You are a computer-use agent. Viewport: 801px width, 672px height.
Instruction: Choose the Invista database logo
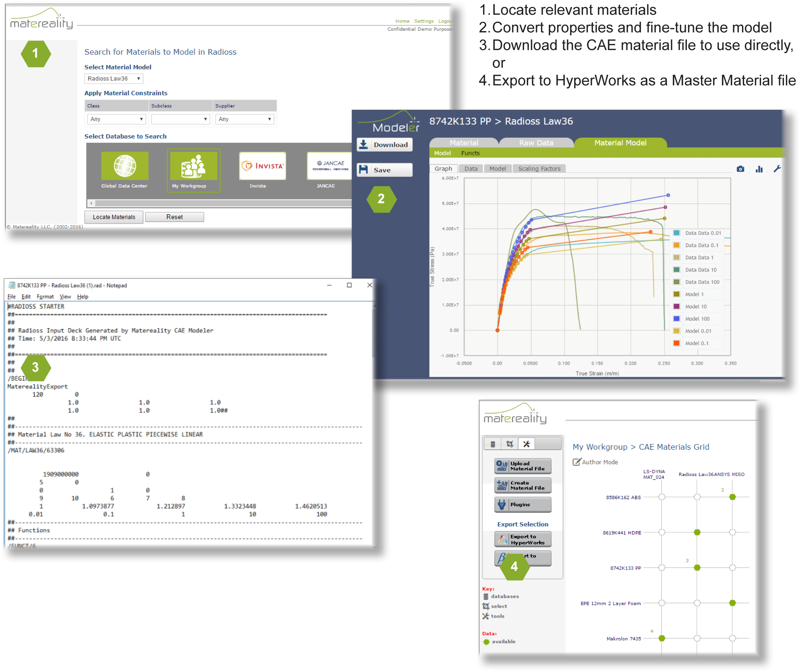[x=263, y=166]
